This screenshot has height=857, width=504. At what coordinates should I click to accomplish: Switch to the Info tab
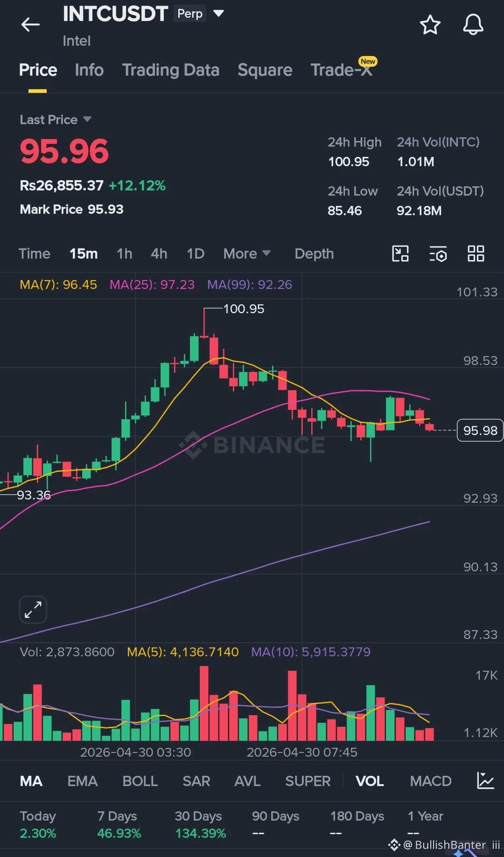click(89, 70)
